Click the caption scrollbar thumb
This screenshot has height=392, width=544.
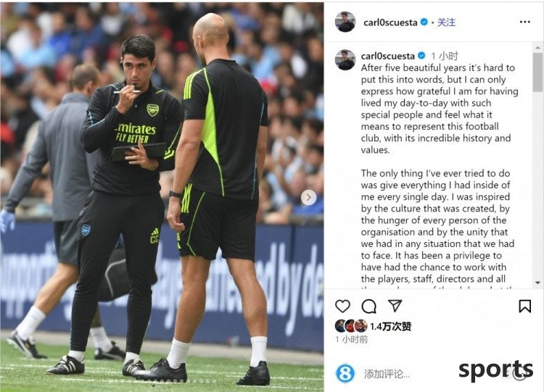(x=537, y=72)
